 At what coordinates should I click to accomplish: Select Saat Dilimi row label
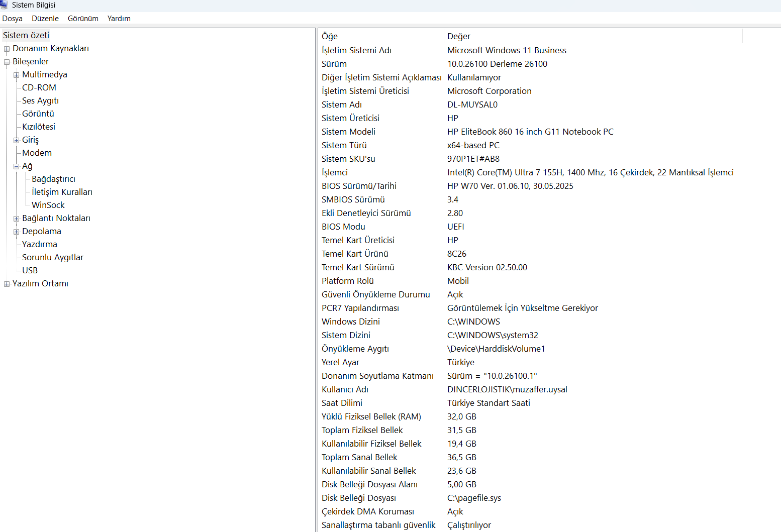click(342, 403)
